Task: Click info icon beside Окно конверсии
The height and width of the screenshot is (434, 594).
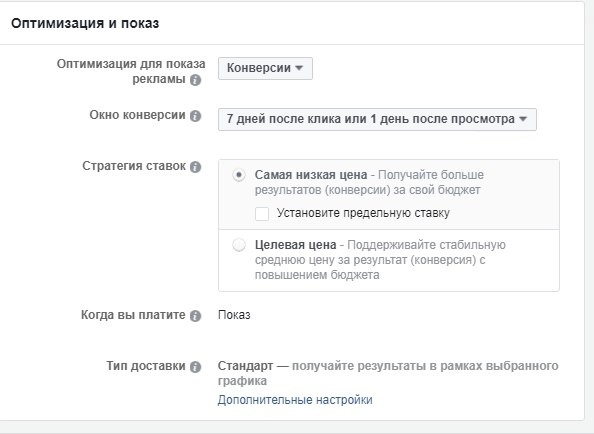Action: coord(195,116)
